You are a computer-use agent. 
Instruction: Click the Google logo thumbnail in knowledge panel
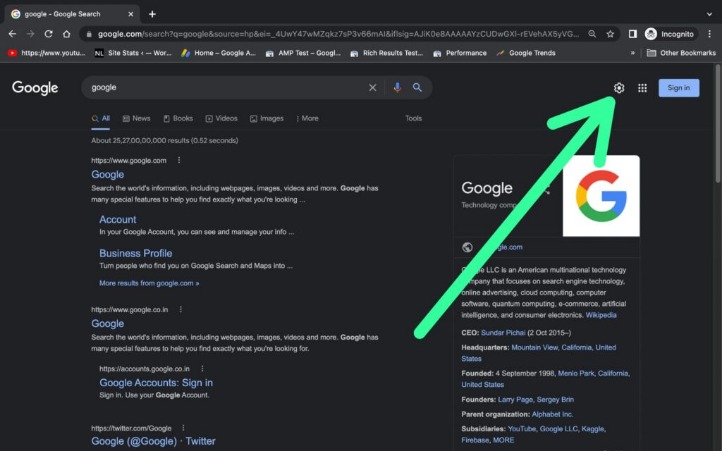(x=601, y=195)
